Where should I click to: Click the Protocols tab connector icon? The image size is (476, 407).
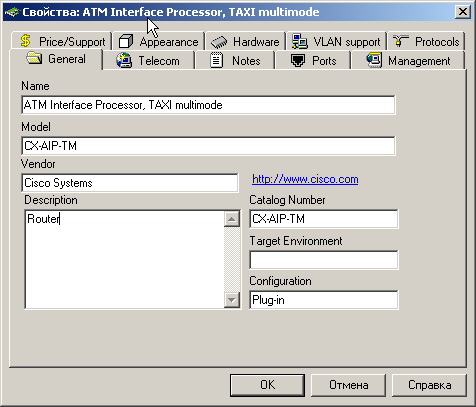[x=401, y=41]
